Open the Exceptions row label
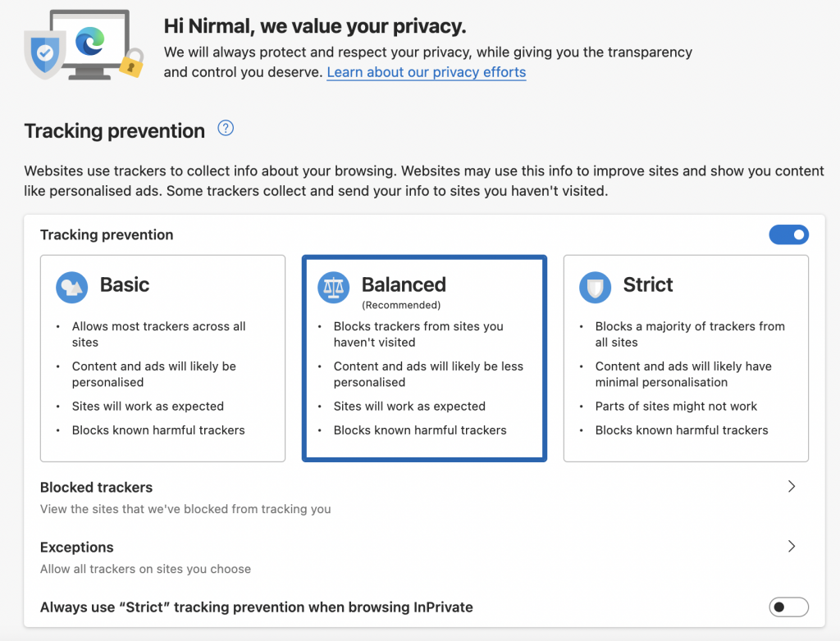Image resolution: width=840 pixels, height=641 pixels. tap(76, 548)
